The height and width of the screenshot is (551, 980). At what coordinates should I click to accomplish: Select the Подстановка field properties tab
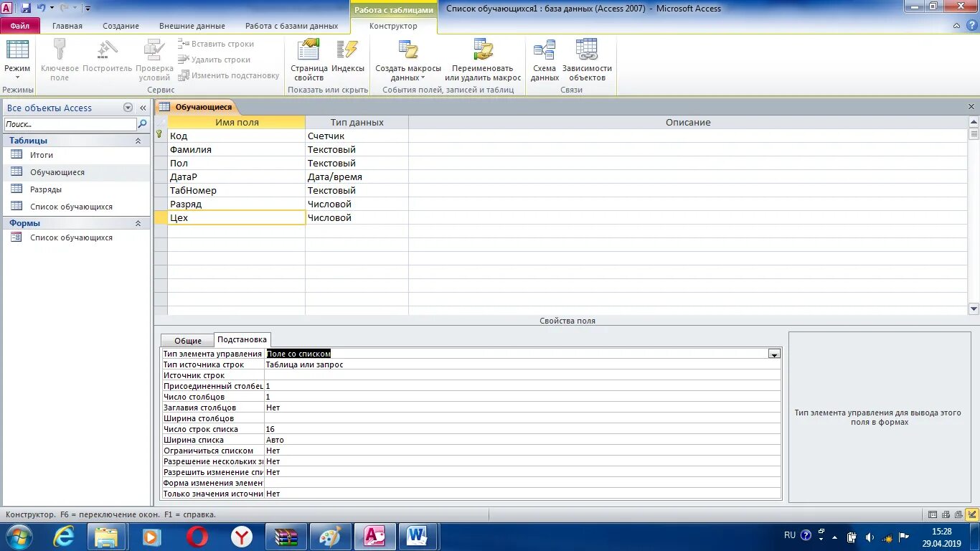pos(242,339)
